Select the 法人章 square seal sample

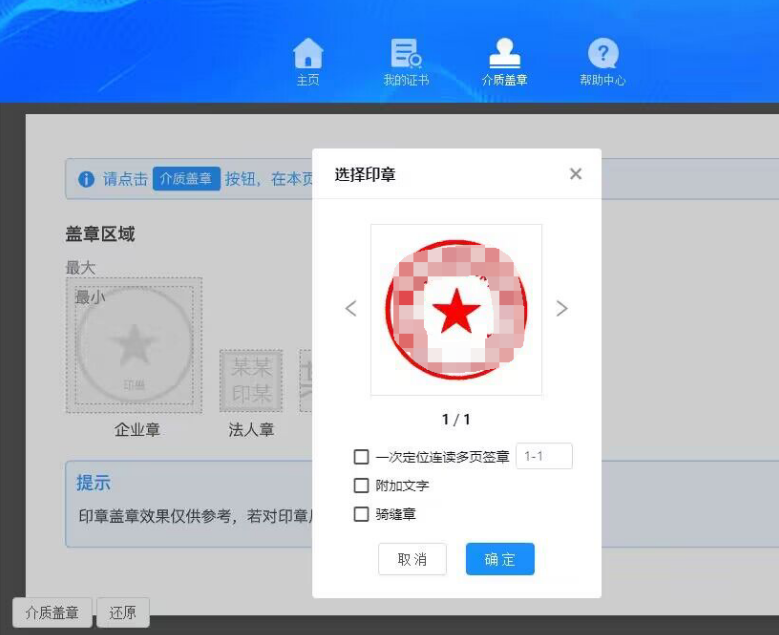(x=251, y=380)
